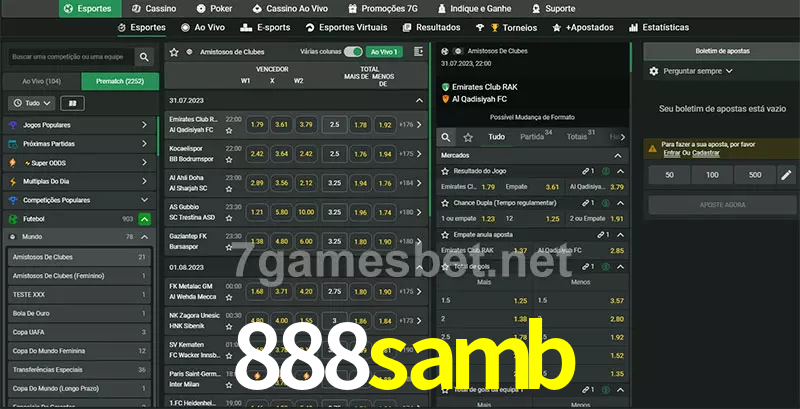Click the Emirates Club RAK team crest
This screenshot has height=409, width=800.
pyautogui.click(x=445, y=87)
